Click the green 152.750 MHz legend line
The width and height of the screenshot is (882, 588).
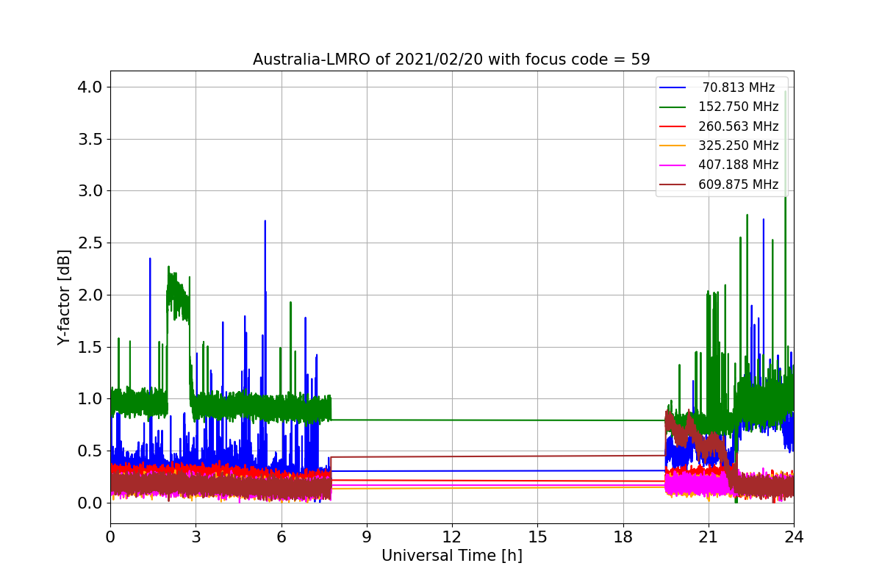[673, 107]
